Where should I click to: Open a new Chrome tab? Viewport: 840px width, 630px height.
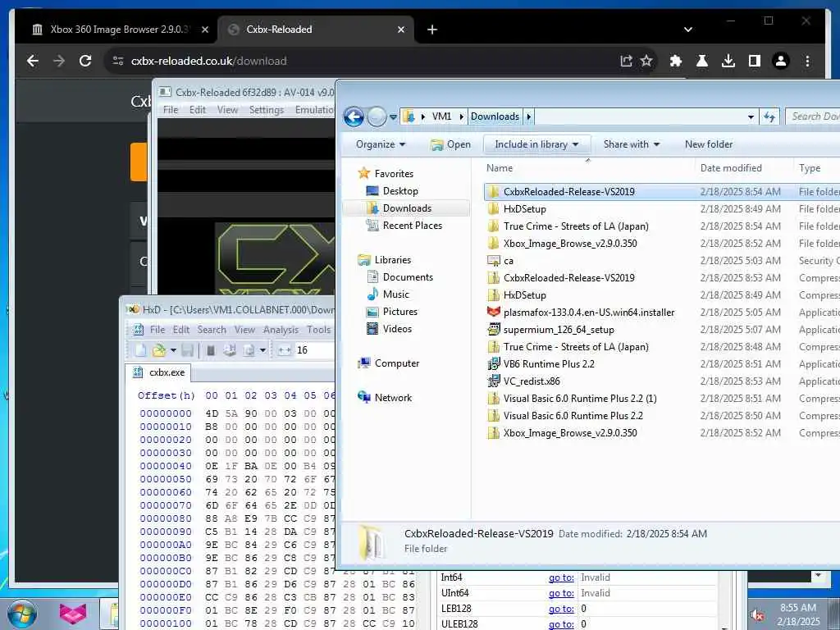pyautogui.click(x=431, y=30)
